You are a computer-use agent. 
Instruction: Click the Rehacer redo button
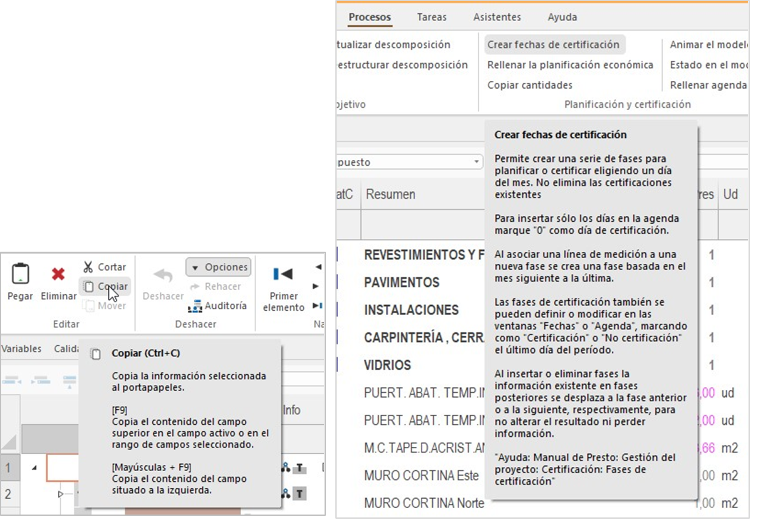[216, 286]
